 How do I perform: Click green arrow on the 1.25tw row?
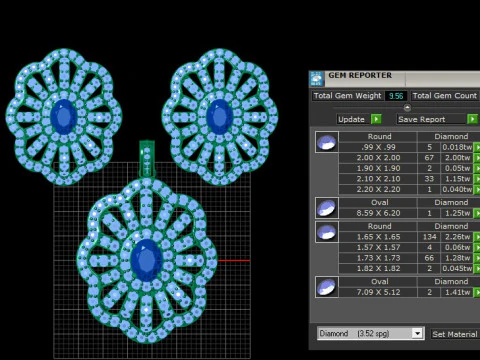pos(477,213)
